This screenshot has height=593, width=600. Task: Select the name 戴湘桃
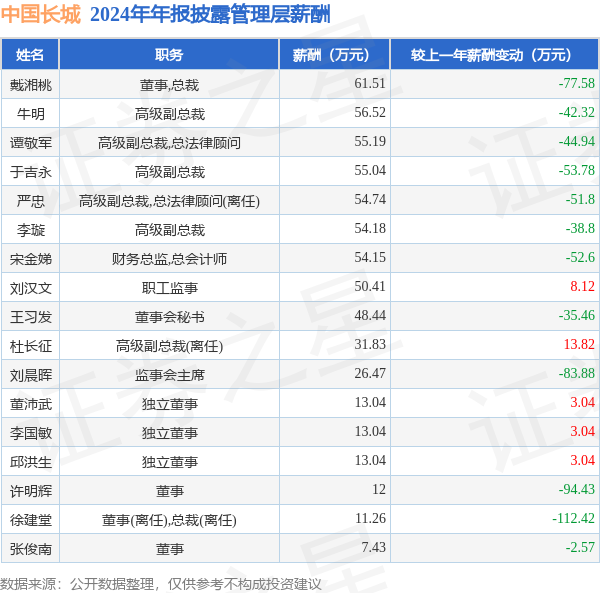[x=31, y=85]
